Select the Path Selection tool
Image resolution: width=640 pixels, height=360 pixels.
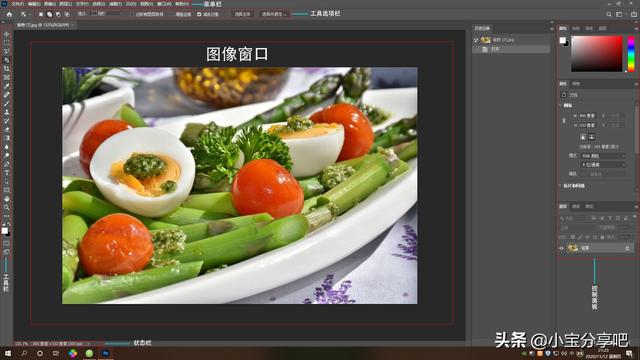7,182
